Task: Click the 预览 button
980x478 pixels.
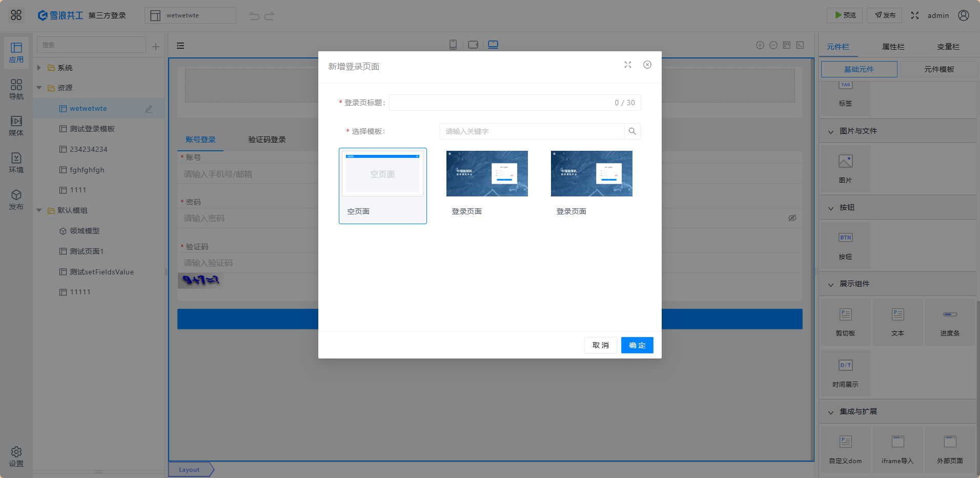Action: pos(845,15)
